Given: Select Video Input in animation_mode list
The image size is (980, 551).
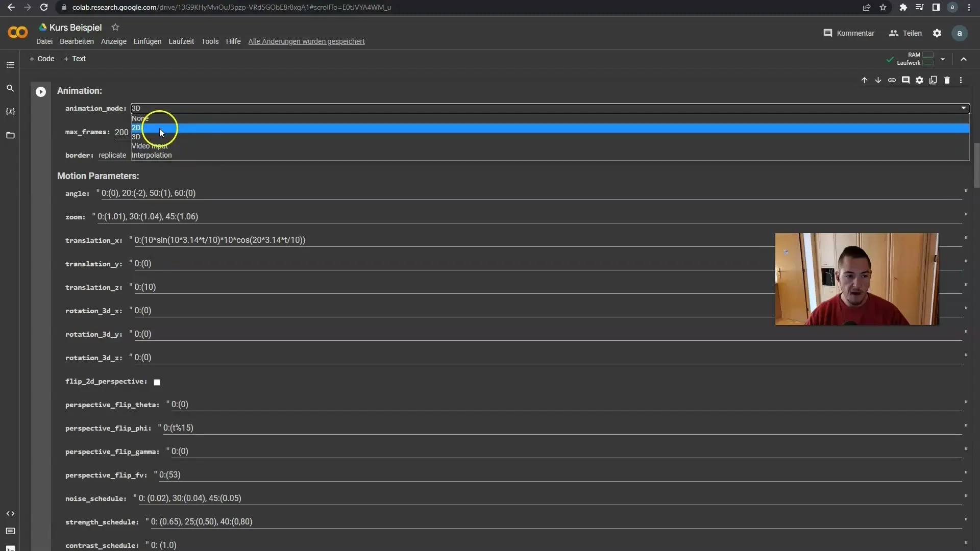Looking at the screenshot, I should pos(550,146).
